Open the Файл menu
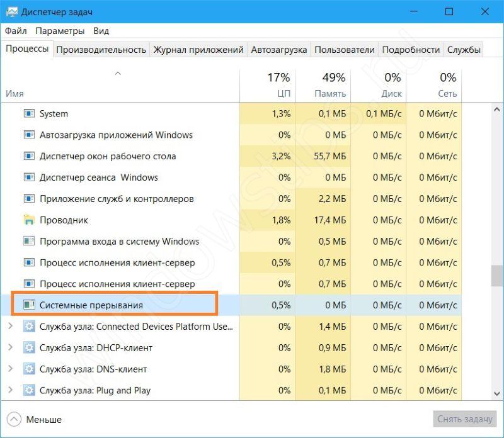The width and height of the screenshot is (504, 438). (16, 31)
